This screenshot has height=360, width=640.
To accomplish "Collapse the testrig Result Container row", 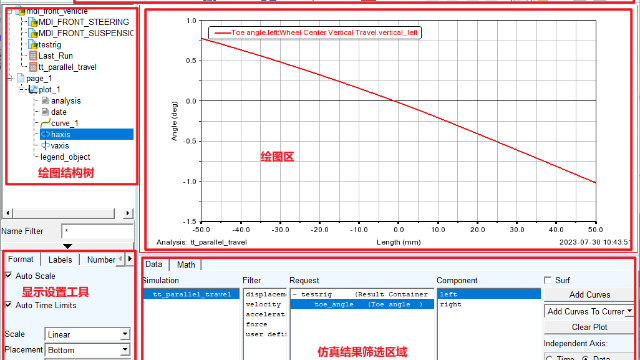I will click(x=295, y=294).
